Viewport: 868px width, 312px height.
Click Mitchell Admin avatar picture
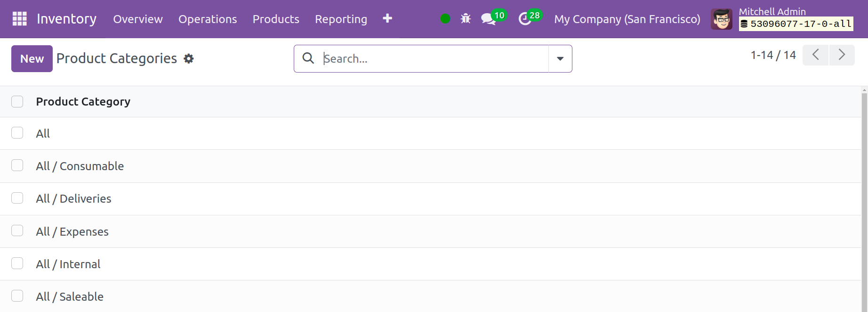pyautogui.click(x=721, y=19)
